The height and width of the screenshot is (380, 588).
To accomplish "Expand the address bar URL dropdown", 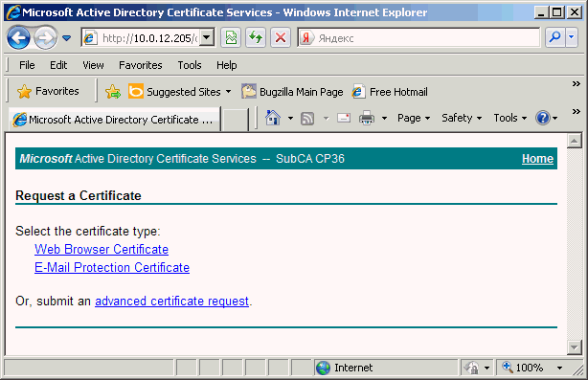I will point(206,38).
